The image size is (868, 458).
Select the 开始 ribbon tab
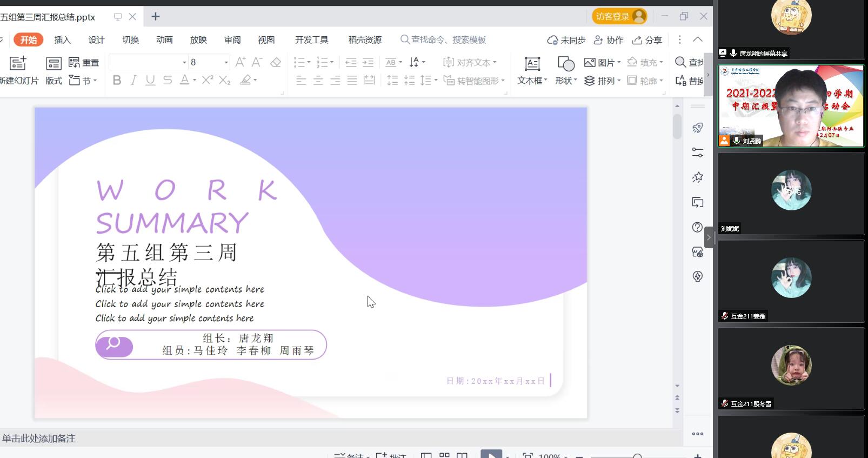[29, 39]
